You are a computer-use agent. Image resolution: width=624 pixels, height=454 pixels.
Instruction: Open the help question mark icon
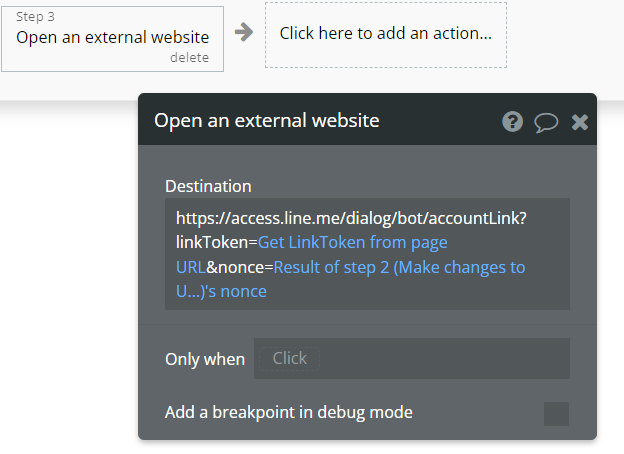pos(512,121)
